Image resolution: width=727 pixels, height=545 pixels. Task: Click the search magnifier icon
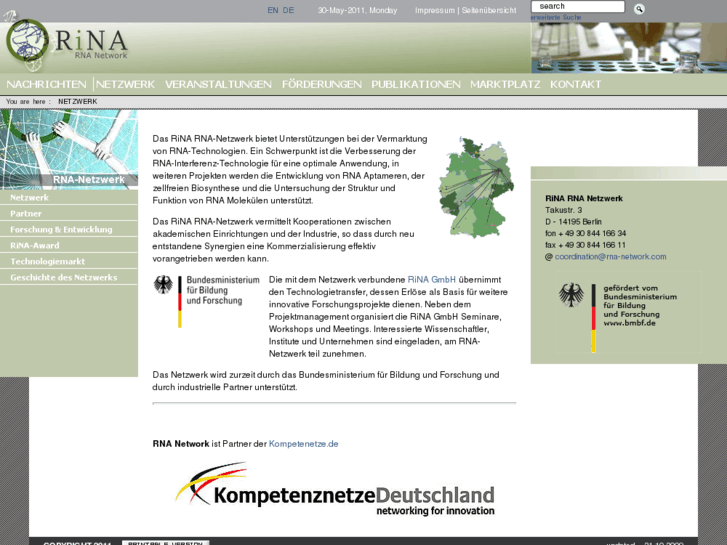(x=639, y=9)
